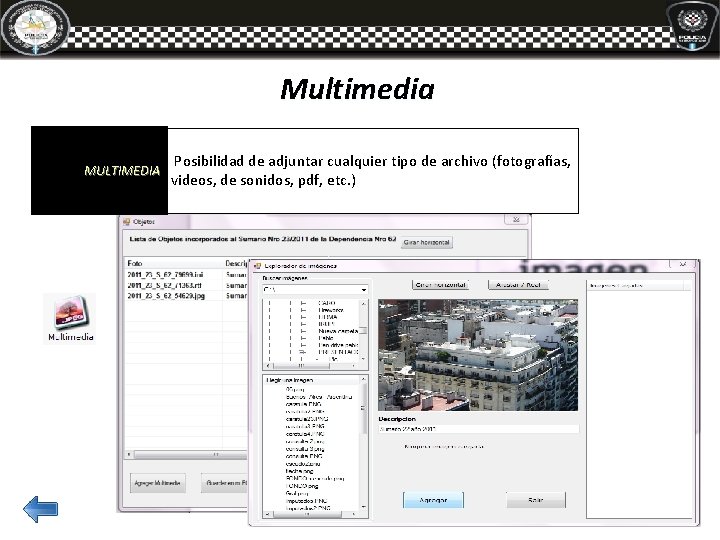Click Girar horizontal in the image explorer
720x540 pixels.
tap(440, 285)
